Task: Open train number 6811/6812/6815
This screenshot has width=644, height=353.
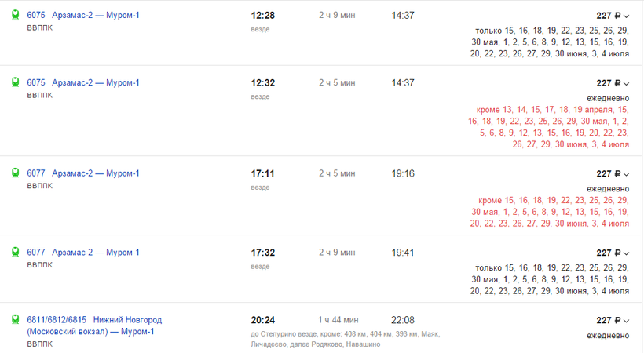Action: coord(57,320)
